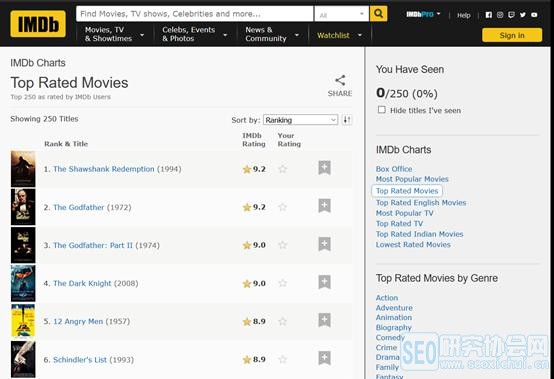Open Watchlist menu

339,35
